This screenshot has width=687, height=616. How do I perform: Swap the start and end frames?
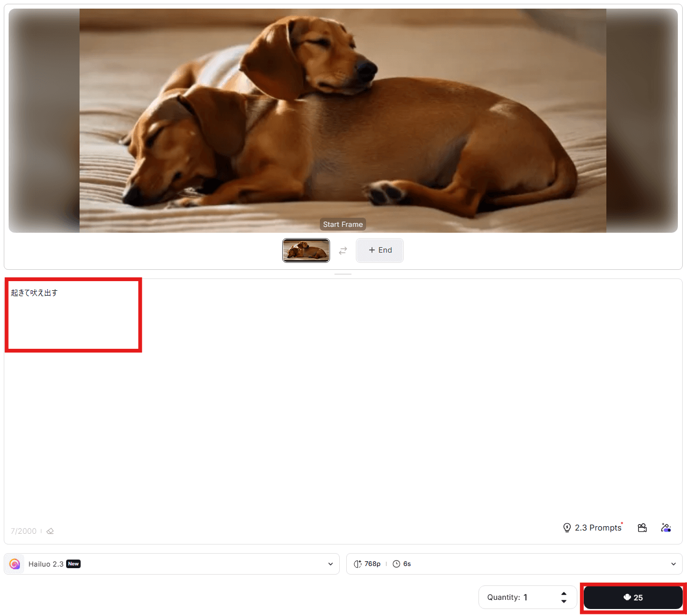tap(343, 250)
